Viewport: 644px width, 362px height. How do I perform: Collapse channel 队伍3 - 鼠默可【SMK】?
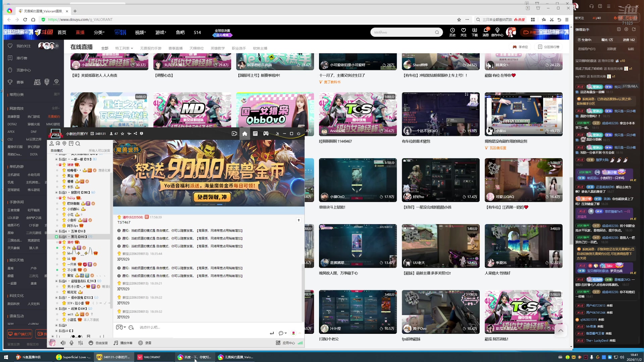[56, 192]
